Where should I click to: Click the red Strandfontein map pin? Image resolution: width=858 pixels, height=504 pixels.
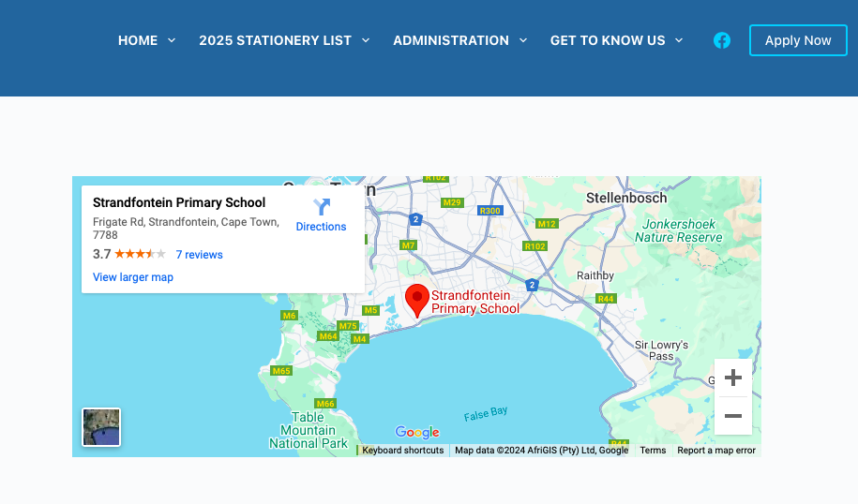click(x=416, y=300)
